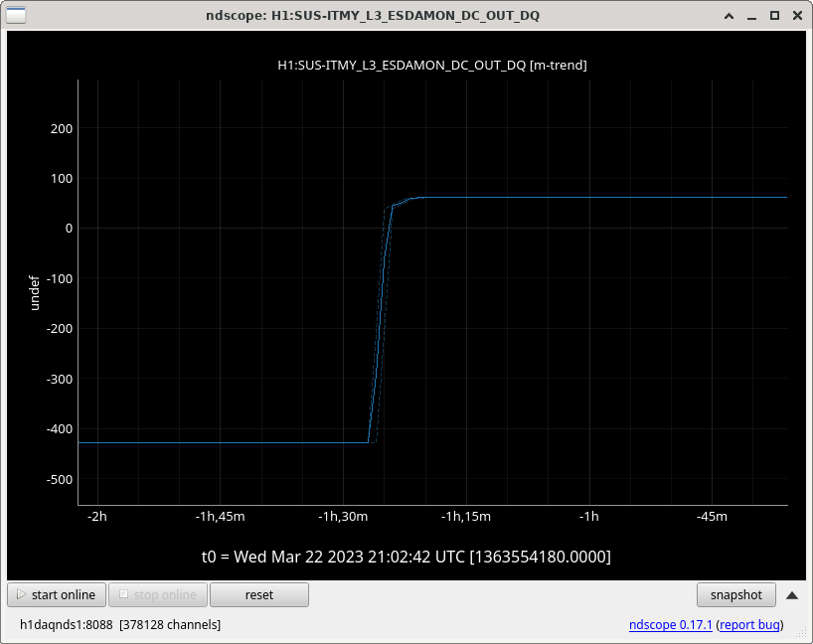Click the -100 y-axis tick label
This screenshot has height=644, width=813.
pos(60,279)
